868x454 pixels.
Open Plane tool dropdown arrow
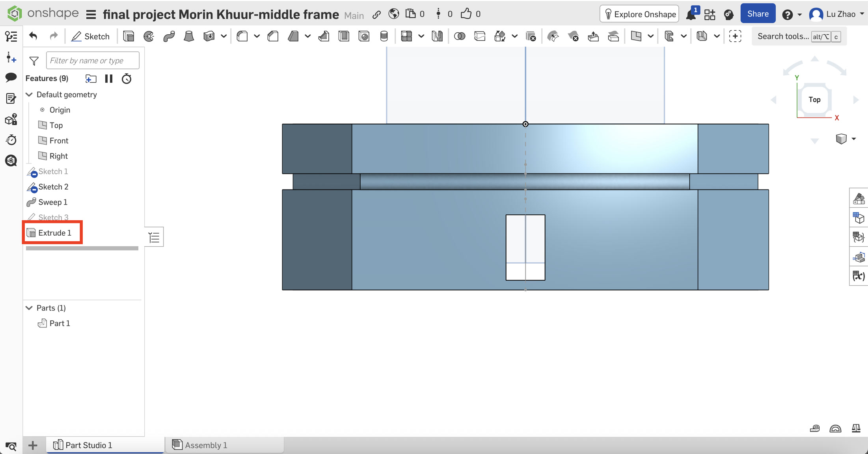click(x=650, y=36)
